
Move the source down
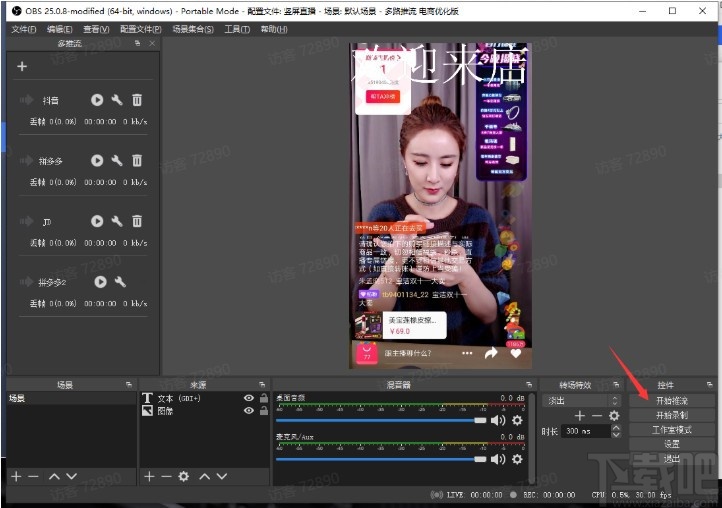click(x=222, y=476)
